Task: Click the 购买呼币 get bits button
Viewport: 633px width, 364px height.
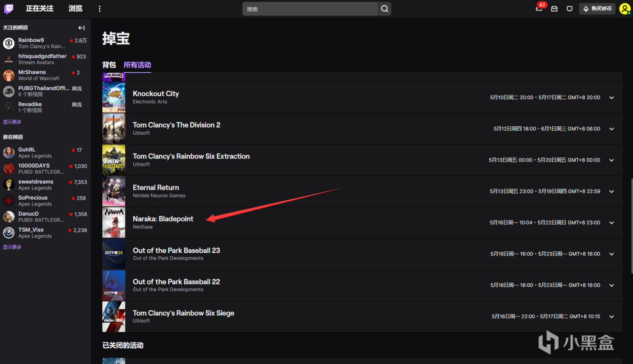Action: [x=597, y=8]
